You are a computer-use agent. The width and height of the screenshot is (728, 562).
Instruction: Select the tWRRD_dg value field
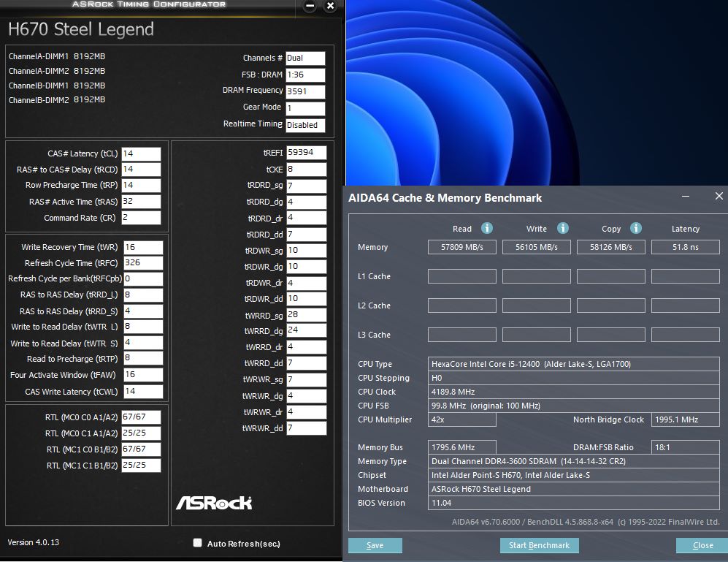307,330
